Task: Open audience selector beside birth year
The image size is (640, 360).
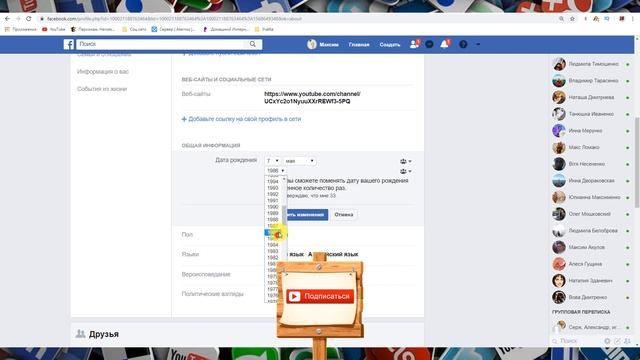Action: 406,171
